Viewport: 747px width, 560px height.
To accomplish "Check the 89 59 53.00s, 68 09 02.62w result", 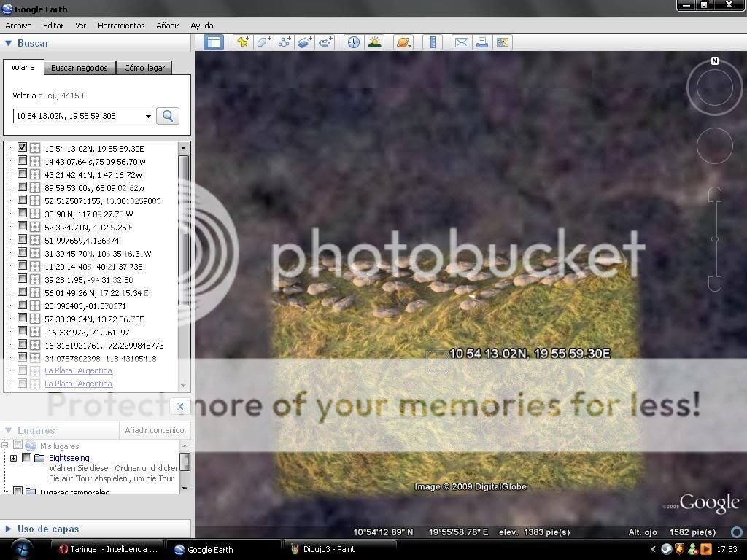I will coord(22,187).
